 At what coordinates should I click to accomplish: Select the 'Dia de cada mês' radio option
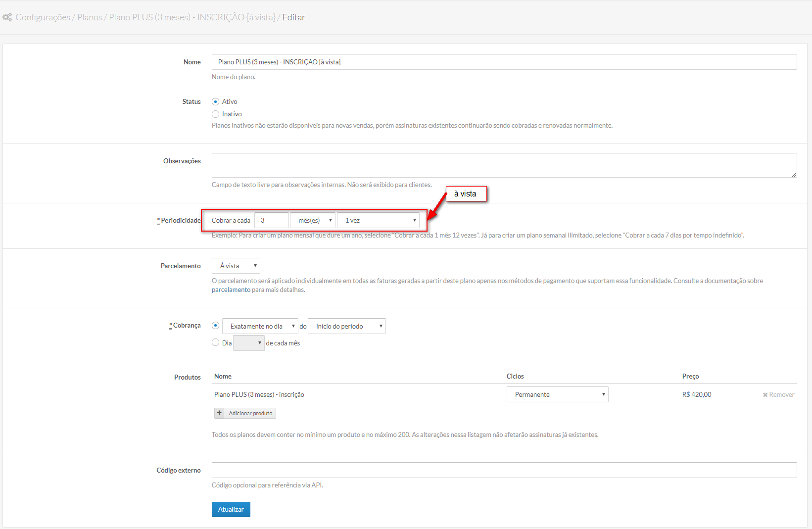tap(215, 342)
